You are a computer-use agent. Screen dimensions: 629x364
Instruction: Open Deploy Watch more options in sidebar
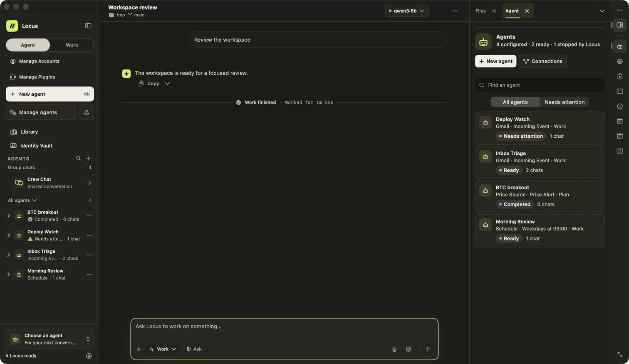click(x=89, y=235)
